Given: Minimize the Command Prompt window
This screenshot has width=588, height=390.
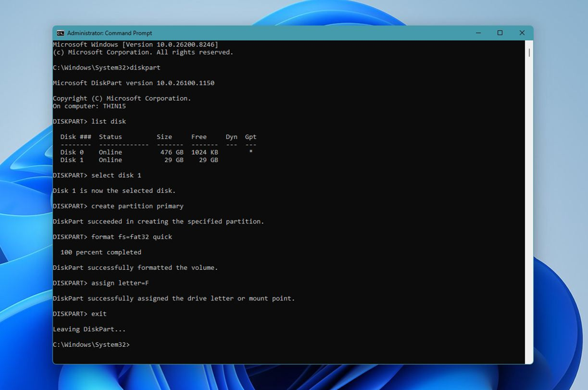Looking at the screenshot, I should pos(479,33).
